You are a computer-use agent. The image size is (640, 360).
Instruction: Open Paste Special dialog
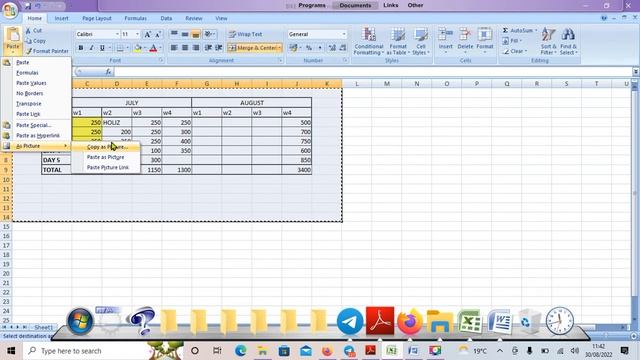(37, 125)
